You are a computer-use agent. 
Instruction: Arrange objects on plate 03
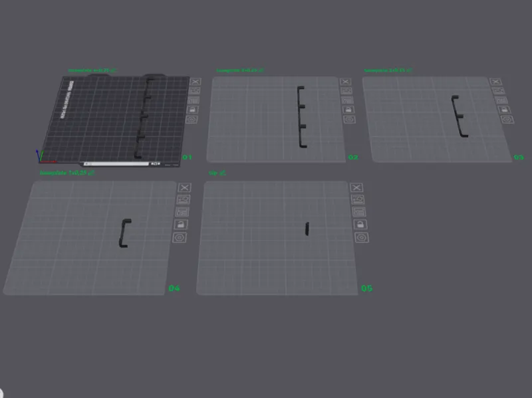[x=501, y=100]
